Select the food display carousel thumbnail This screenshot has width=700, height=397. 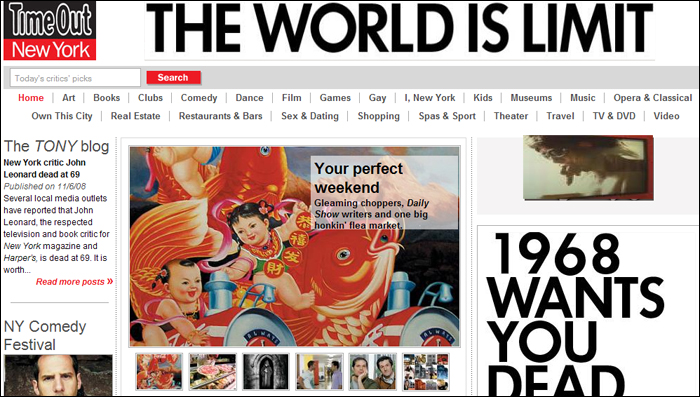click(x=212, y=372)
